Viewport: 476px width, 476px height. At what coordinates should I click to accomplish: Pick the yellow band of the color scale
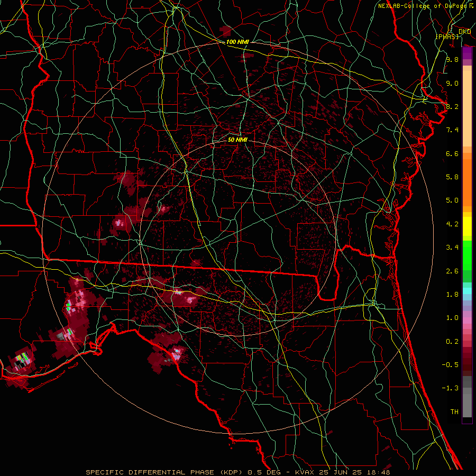[x=467, y=226]
